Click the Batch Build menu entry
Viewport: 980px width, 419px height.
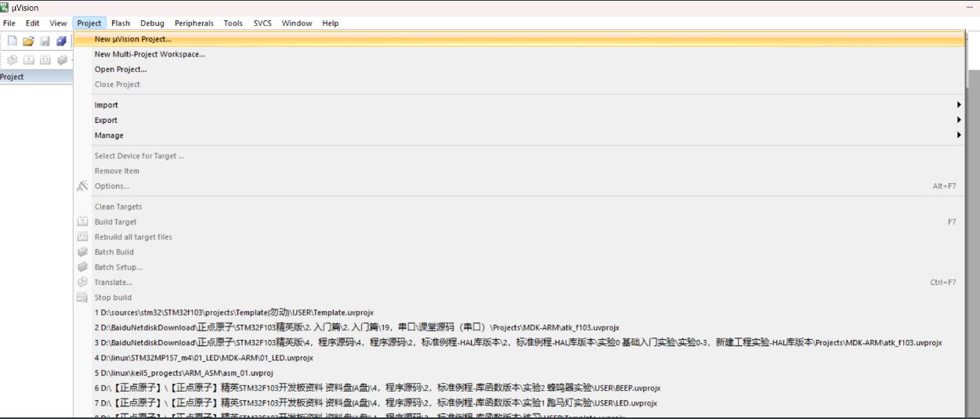(519, 252)
